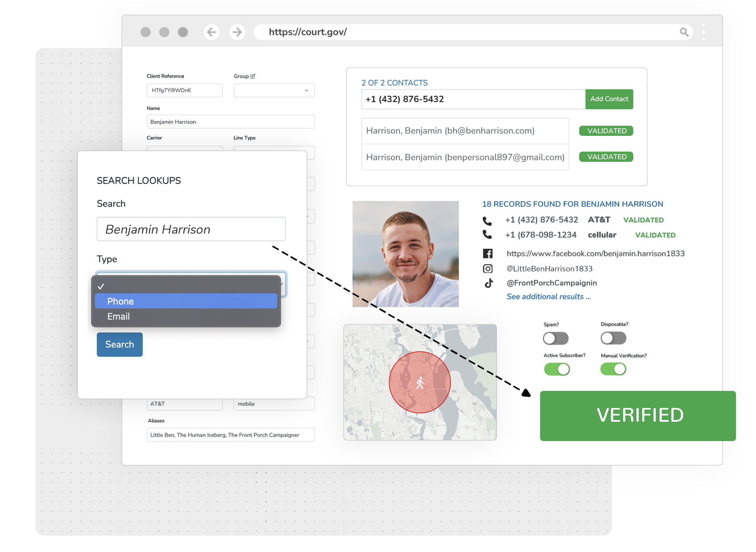Open the Group dropdown menu
This screenshot has height=552, width=756.
click(x=274, y=90)
